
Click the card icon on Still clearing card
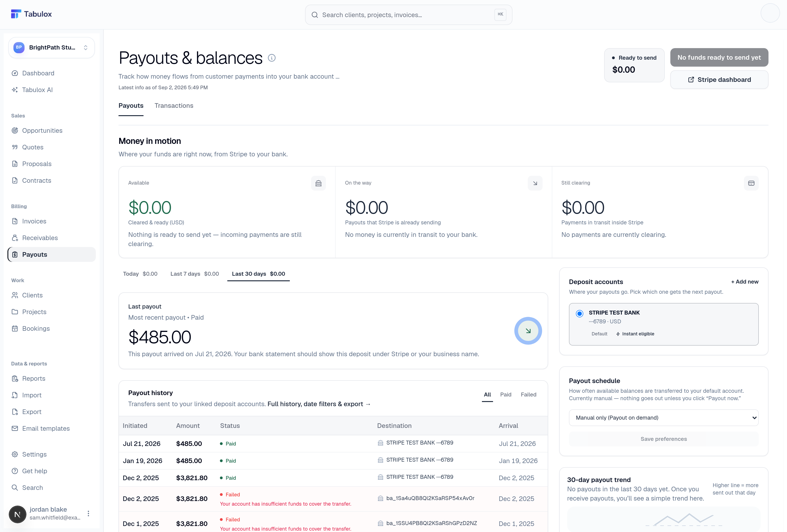point(751,183)
